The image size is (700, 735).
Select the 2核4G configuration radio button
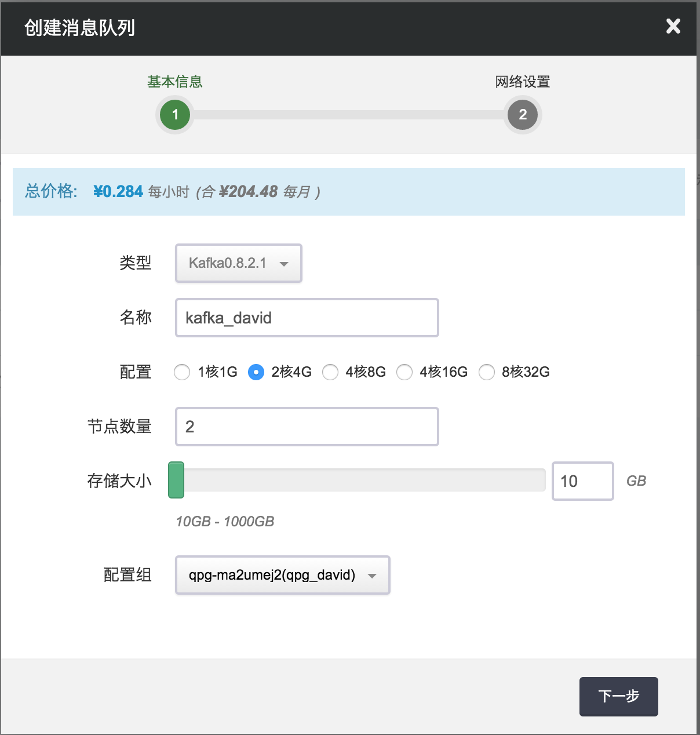(256, 372)
